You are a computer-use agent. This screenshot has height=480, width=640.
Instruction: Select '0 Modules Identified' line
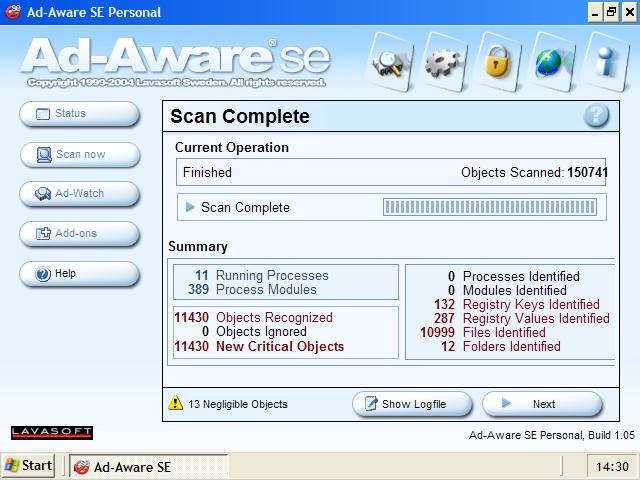[507, 290]
